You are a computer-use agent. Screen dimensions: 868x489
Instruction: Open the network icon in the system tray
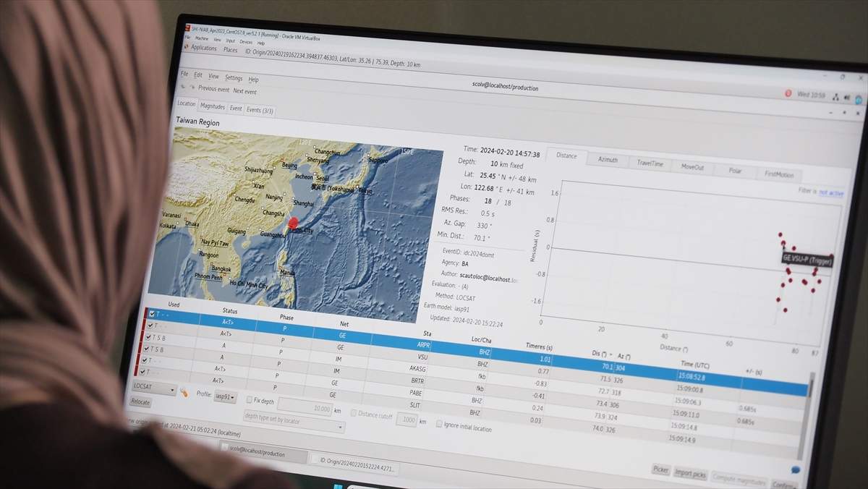(835, 97)
